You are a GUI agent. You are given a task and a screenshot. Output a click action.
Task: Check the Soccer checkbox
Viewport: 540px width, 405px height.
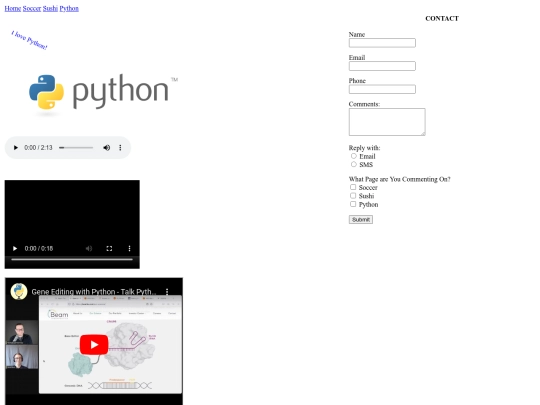pyautogui.click(x=353, y=187)
